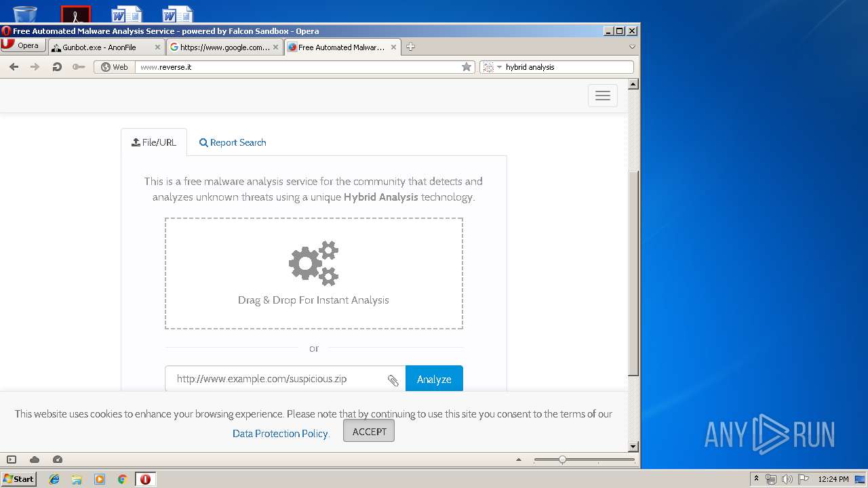Switch to the google.com tab
Screen dimensions: 868x488
coord(224,47)
